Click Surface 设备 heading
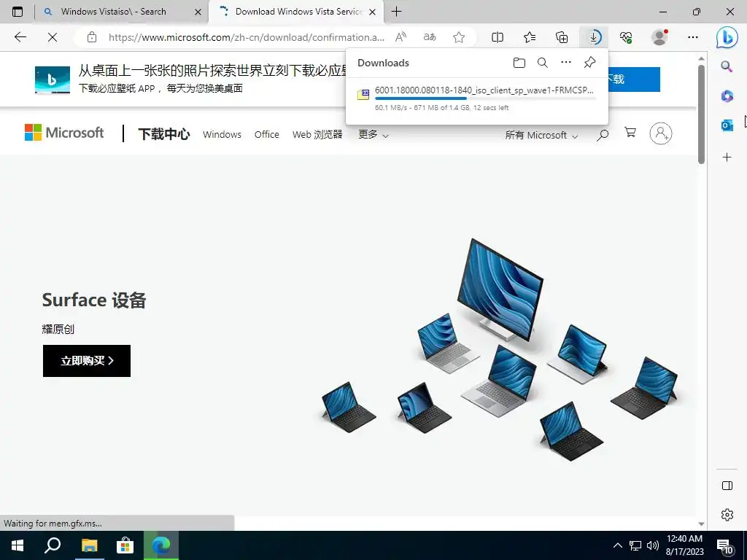Image resolution: width=747 pixels, height=560 pixels. pos(94,300)
